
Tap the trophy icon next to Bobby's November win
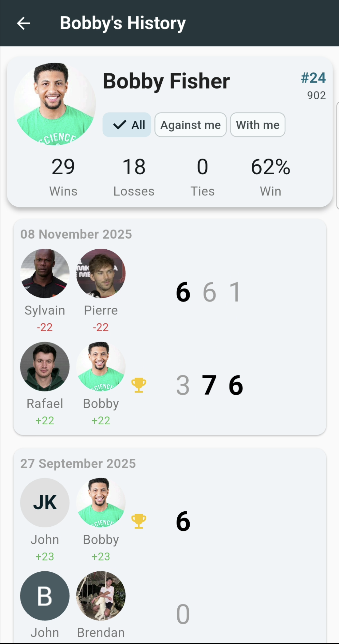pyautogui.click(x=138, y=385)
